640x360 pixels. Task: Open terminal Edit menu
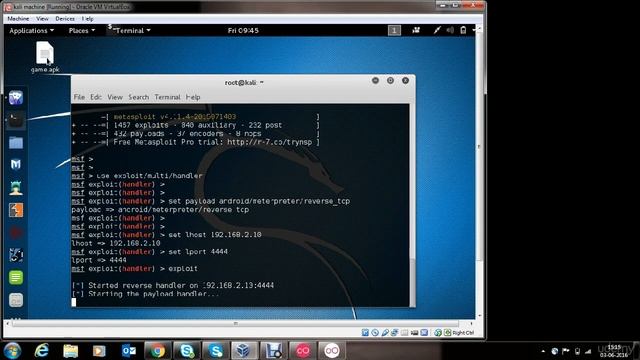pyautogui.click(x=96, y=97)
